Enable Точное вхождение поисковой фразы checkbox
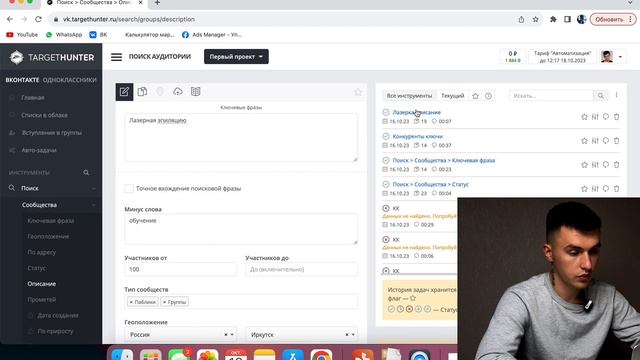Screen dimensions: 640x360 click(x=129, y=189)
